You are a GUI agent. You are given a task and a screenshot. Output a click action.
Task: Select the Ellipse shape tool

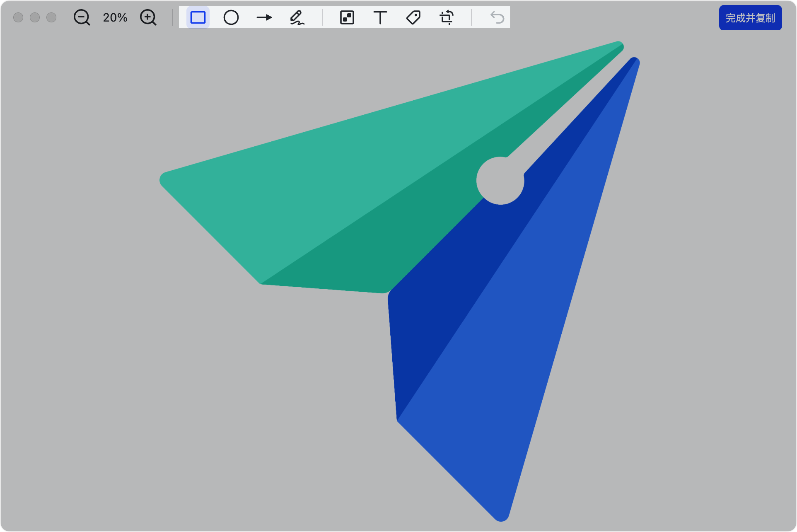click(x=231, y=17)
